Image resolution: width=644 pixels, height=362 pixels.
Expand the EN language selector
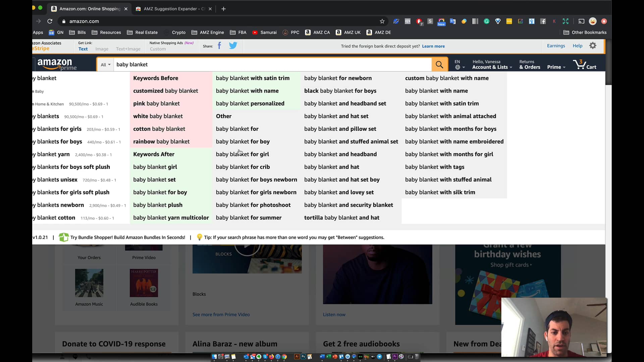click(459, 64)
